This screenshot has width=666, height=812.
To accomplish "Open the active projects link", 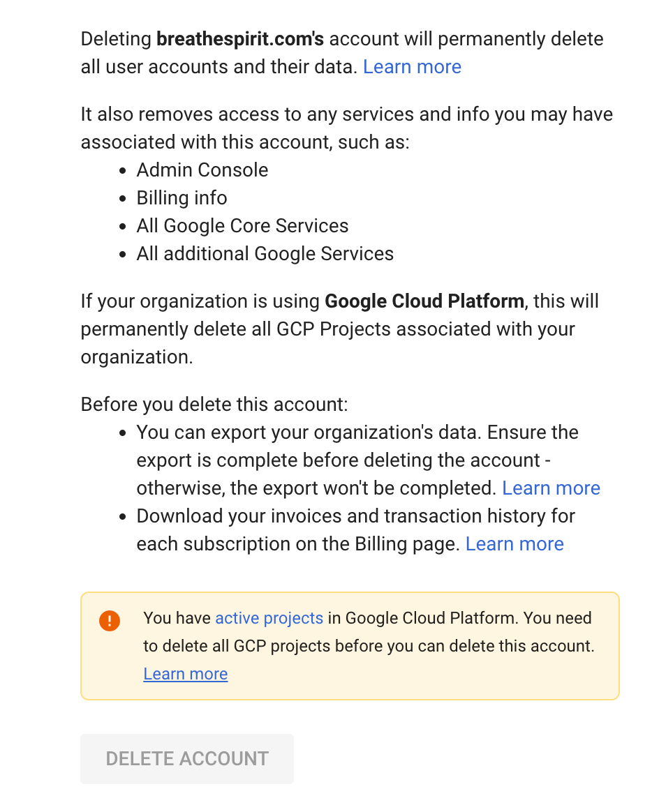I will click(x=269, y=618).
